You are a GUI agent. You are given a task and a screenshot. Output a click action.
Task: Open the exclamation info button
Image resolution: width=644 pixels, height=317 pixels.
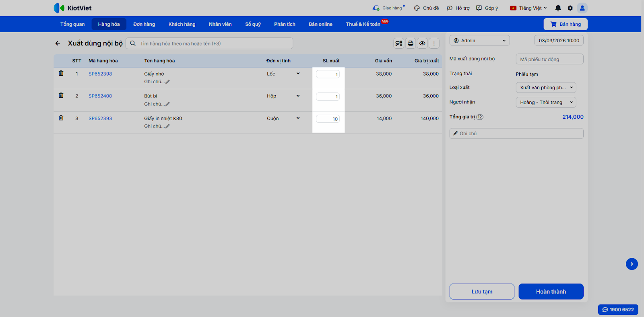(434, 43)
